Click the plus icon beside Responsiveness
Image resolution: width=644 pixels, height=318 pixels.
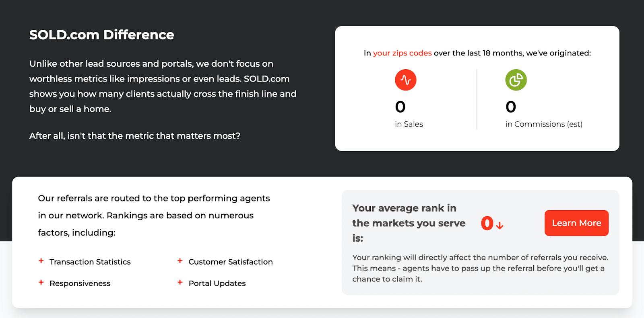(41, 283)
